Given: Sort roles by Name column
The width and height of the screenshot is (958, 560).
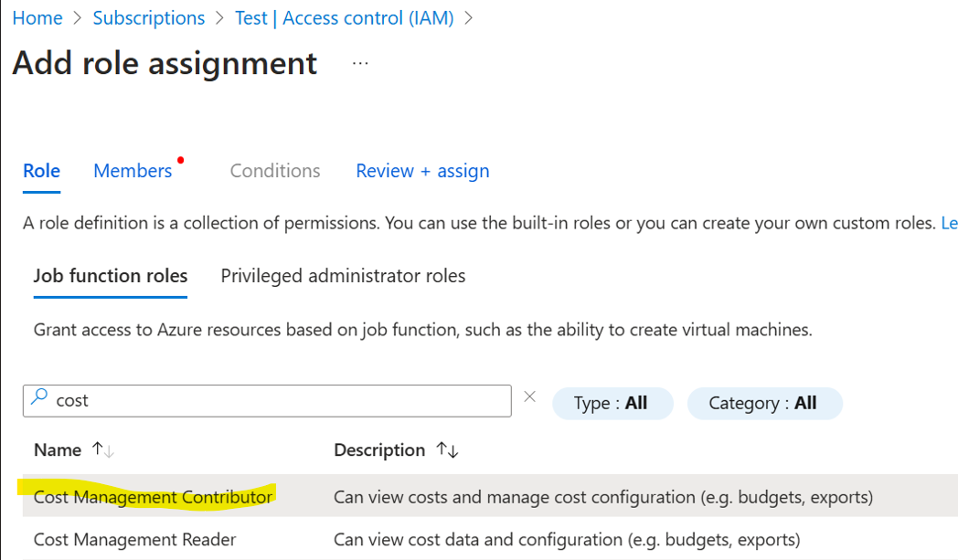Looking at the screenshot, I should (102, 450).
